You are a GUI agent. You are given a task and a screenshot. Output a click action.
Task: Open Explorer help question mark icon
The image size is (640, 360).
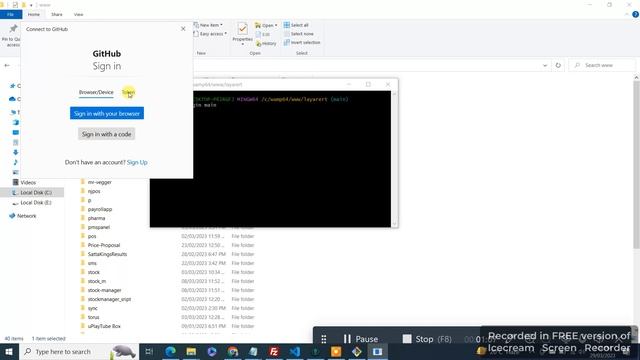pos(636,14)
